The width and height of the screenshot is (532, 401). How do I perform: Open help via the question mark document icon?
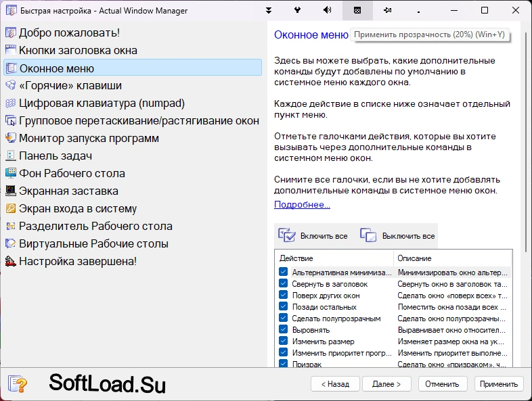[x=18, y=384]
